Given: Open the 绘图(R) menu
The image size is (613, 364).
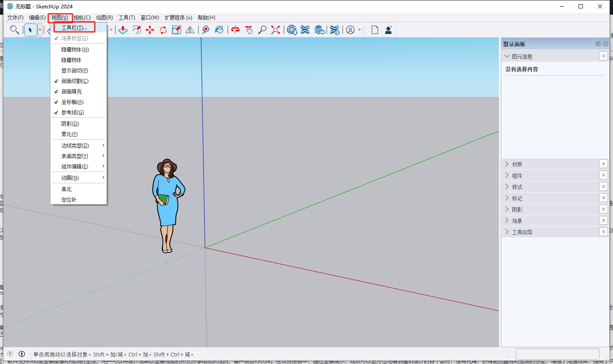Looking at the screenshot, I should tap(104, 18).
